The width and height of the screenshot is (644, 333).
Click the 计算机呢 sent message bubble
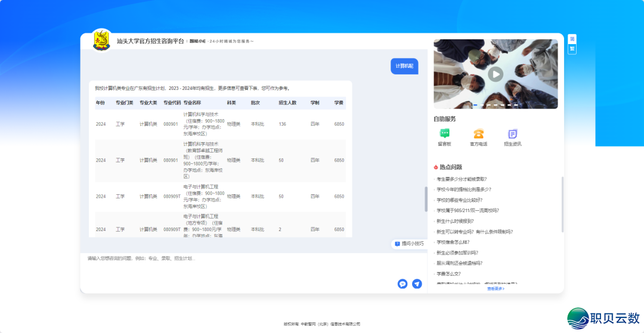point(404,66)
